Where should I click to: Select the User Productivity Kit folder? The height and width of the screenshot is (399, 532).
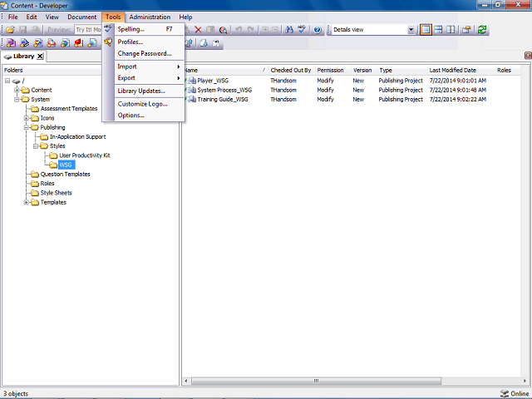pyautogui.click(x=85, y=155)
